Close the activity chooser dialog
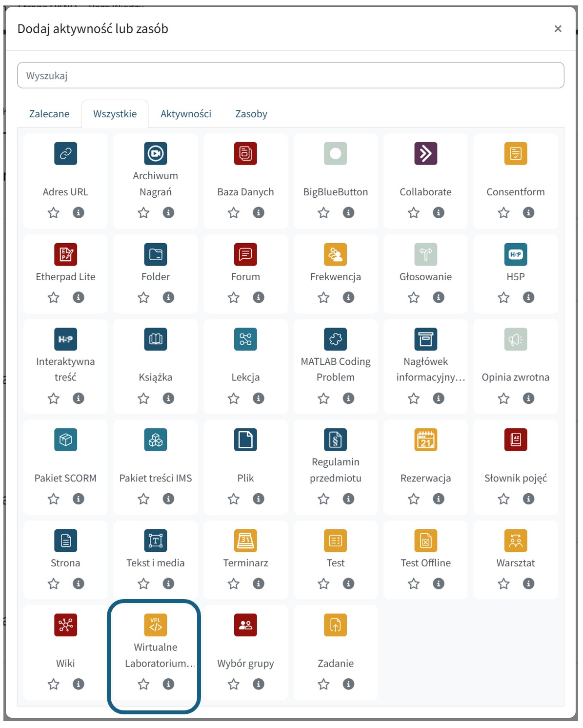The image size is (583, 728). coord(558,29)
